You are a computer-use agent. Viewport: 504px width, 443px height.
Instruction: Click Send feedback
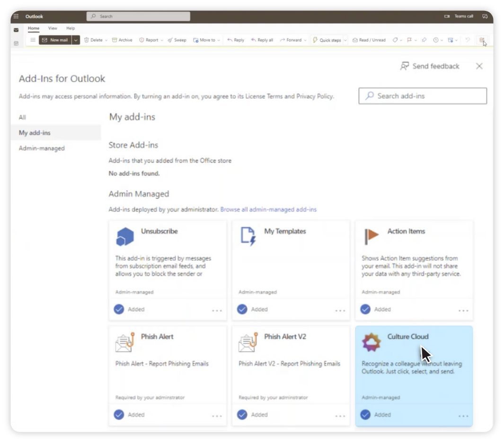[430, 66]
